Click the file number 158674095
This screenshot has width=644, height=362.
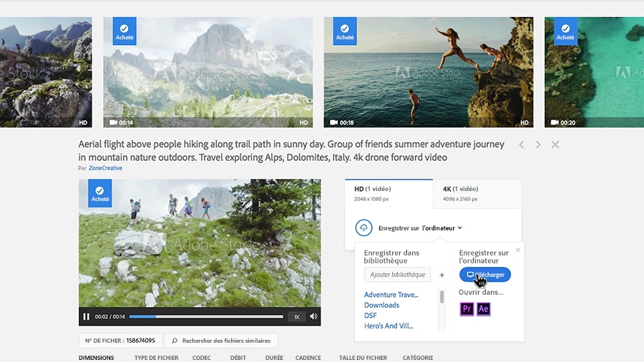[x=140, y=341]
